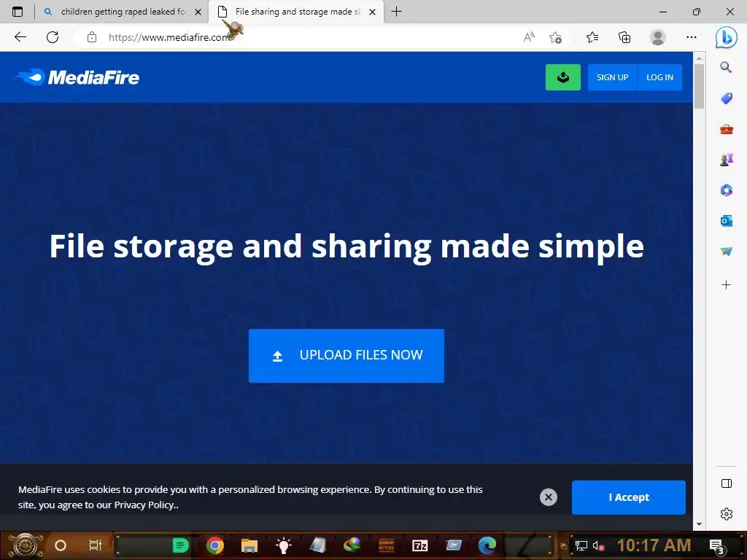Switch to File sharing and storage tab
Viewport: 747px width, 560px height.
point(298,12)
